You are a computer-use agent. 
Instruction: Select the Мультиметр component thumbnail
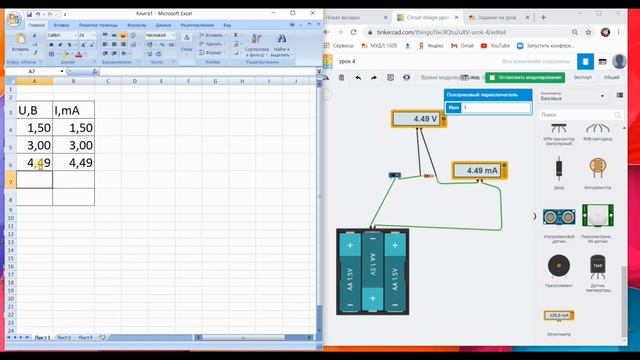coord(559,316)
